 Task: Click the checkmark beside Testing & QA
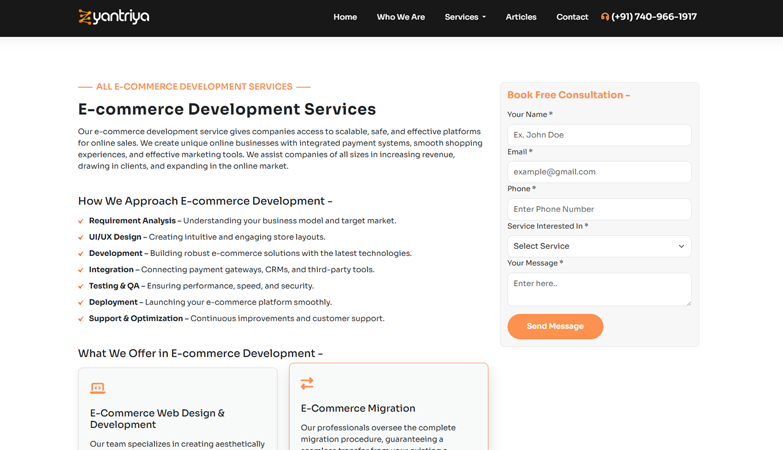pos(81,287)
